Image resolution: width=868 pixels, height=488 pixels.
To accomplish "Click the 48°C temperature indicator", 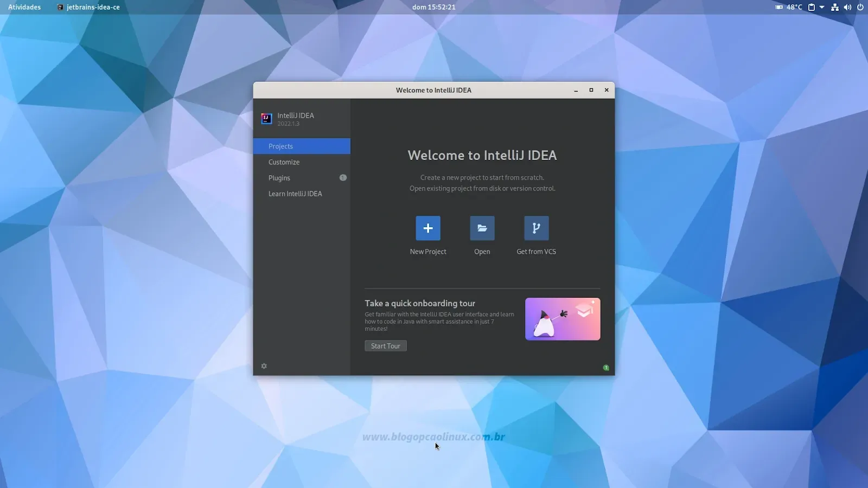I will click(x=789, y=7).
